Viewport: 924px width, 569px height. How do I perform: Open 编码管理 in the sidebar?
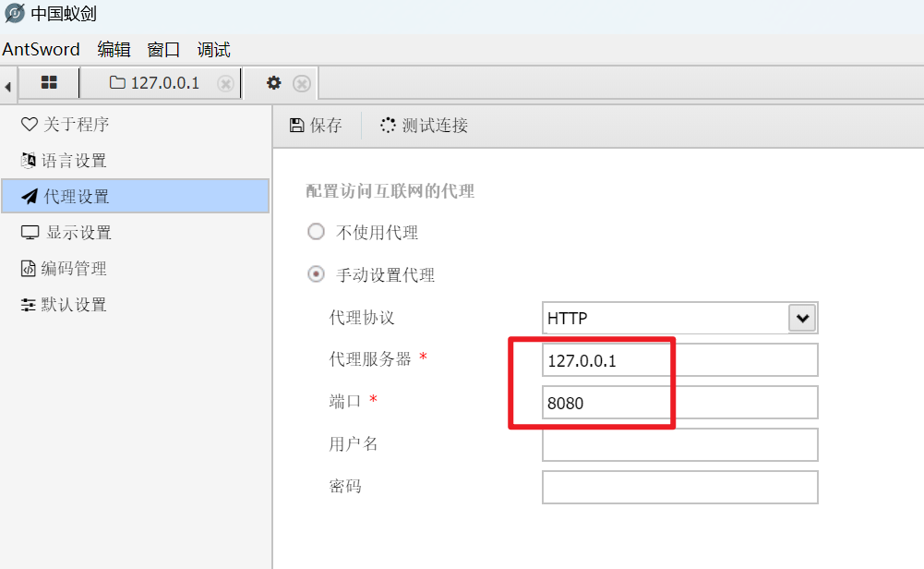pos(136,268)
